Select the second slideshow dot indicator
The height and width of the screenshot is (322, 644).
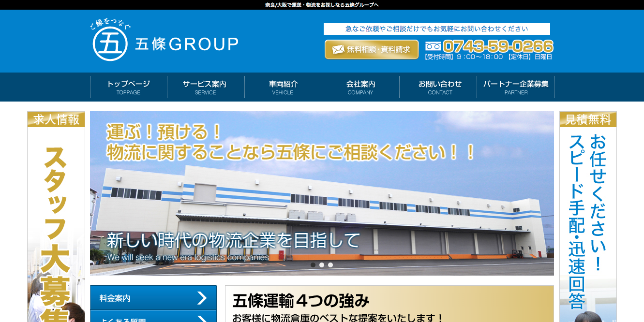pos(322,265)
